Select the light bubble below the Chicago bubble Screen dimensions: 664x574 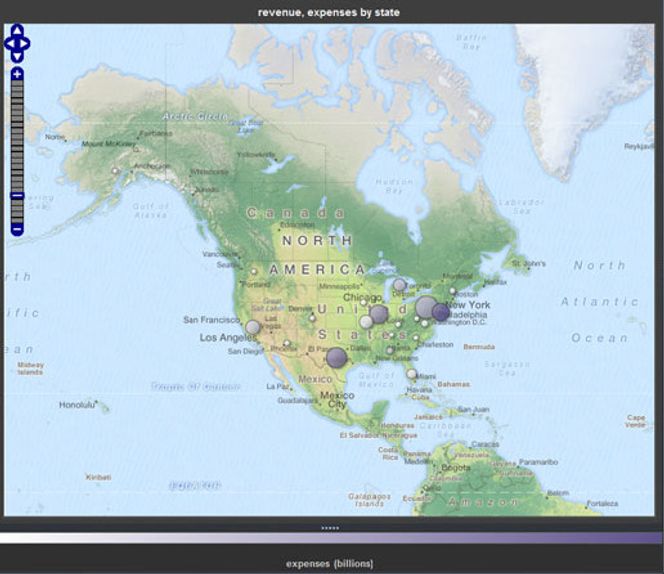366,322
